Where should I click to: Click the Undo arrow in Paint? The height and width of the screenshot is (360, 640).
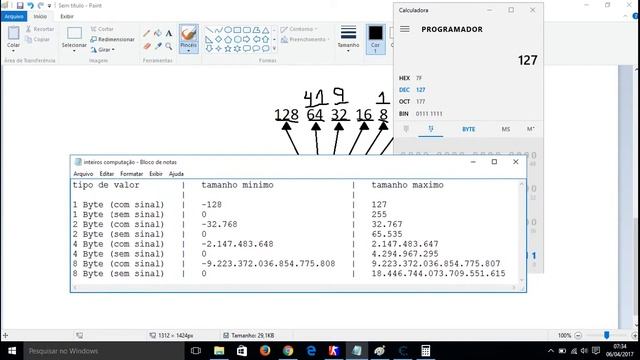[x=30, y=5]
